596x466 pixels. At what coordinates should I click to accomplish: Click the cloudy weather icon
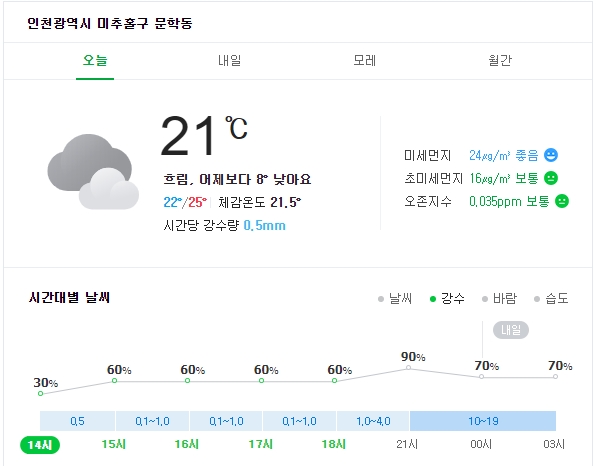click(93, 171)
